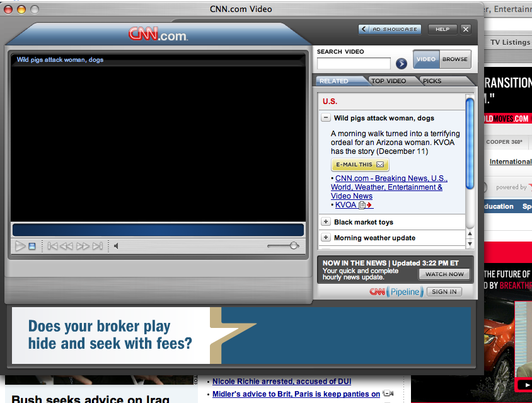Click the video progress bar
Screen dimensions: 532x403
point(158,230)
